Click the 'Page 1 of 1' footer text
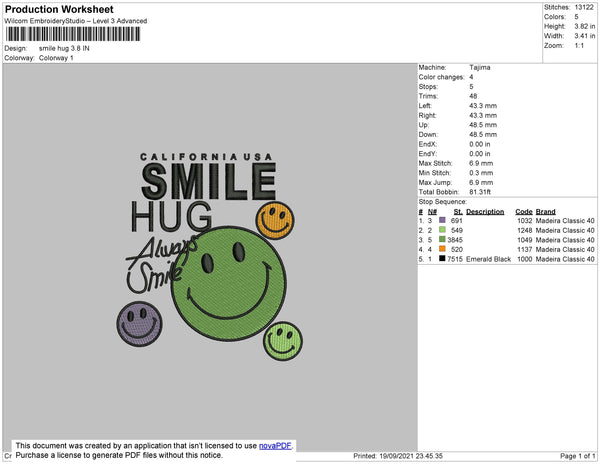Viewport: 600px width, 464px height. (x=577, y=456)
